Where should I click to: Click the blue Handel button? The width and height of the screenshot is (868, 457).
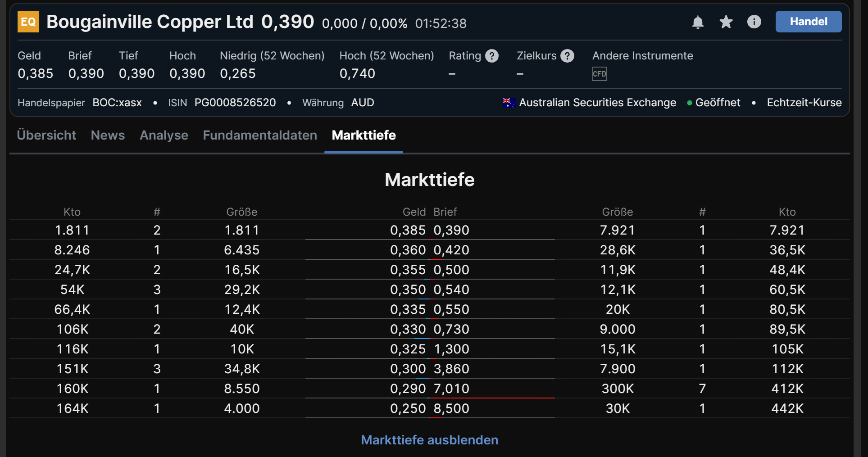tap(809, 22)
